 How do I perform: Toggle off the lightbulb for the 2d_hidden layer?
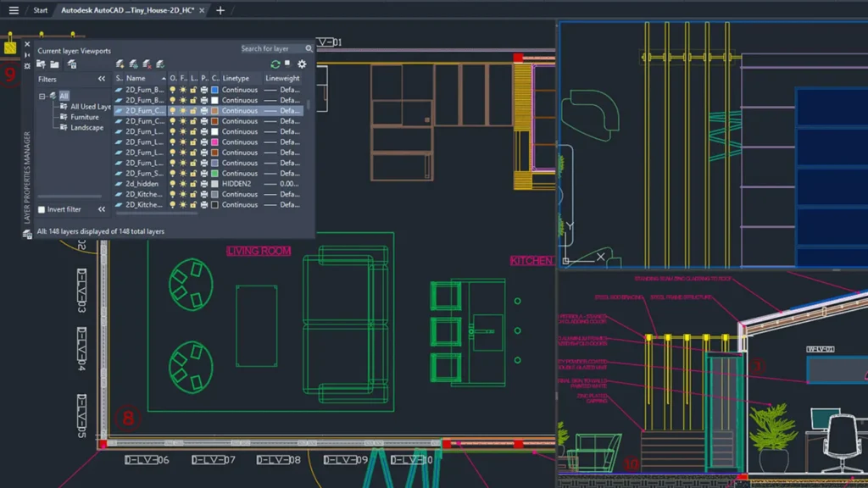[x=173, y=184]
